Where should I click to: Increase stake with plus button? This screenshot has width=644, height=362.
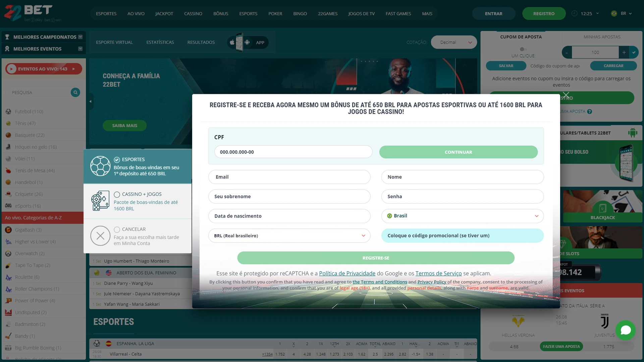click(624, 52)
